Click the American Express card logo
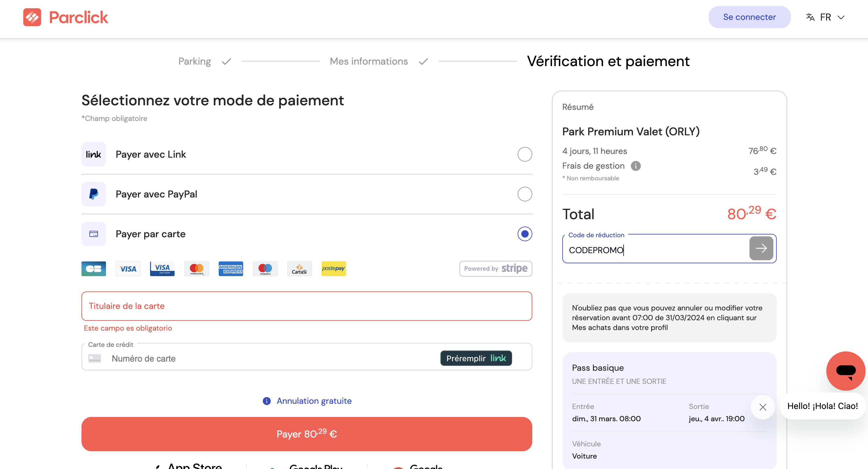 point(231,269)
